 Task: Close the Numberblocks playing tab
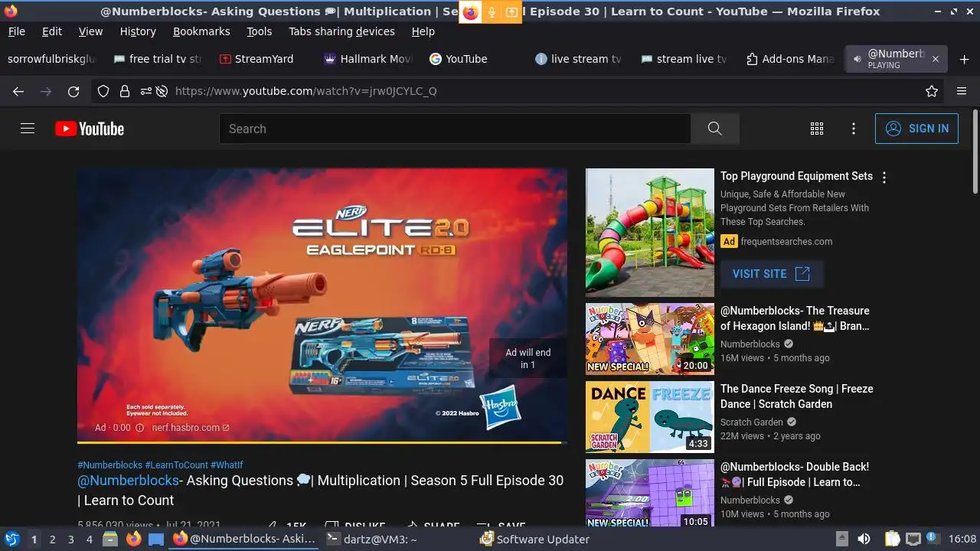click(935, 59)
